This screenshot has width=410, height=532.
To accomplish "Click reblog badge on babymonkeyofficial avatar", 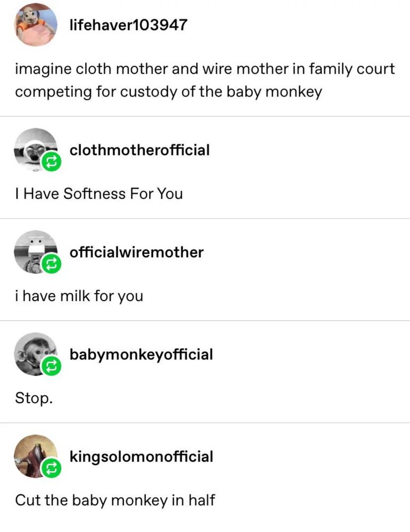I will click(51, 366).
